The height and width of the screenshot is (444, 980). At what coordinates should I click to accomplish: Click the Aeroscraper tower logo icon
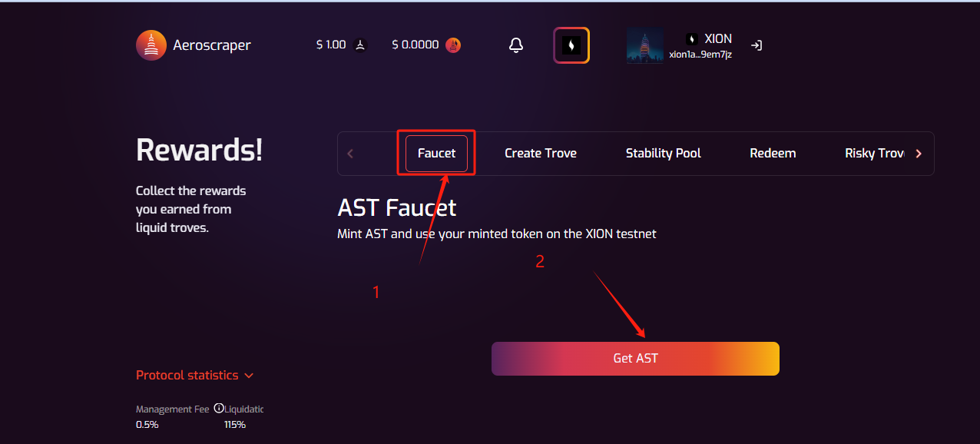[151, 45]
